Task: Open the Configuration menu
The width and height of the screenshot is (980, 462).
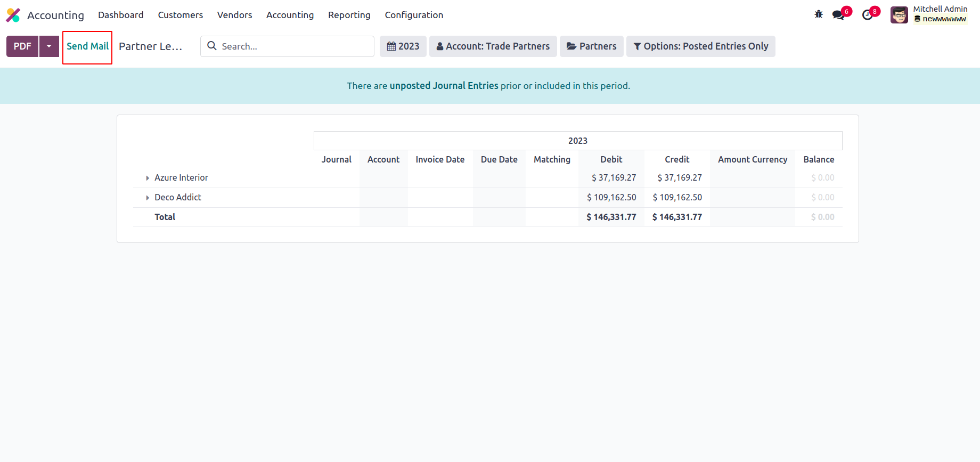Action: click(414, 15)
